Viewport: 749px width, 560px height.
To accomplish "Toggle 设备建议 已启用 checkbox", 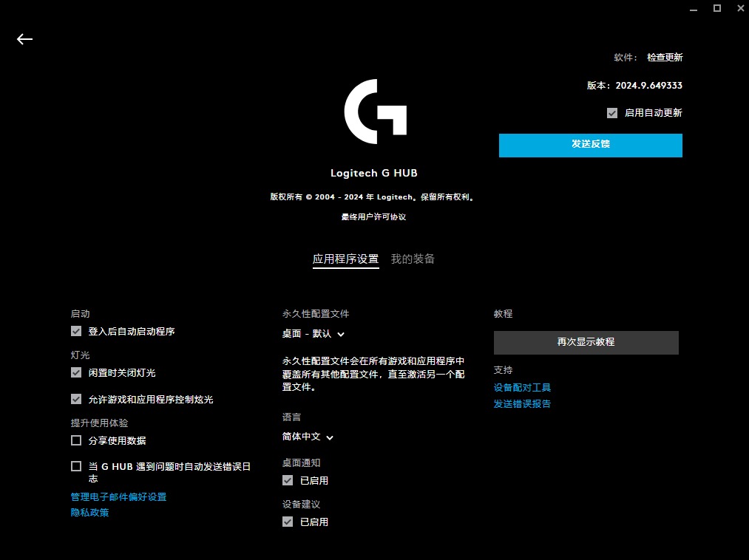I will (288, 521).
